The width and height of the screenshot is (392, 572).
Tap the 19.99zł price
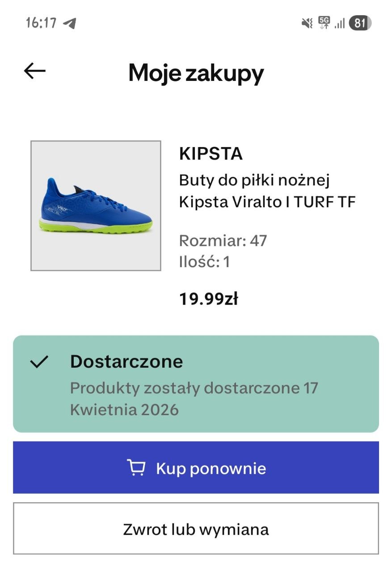coord(208,299)
